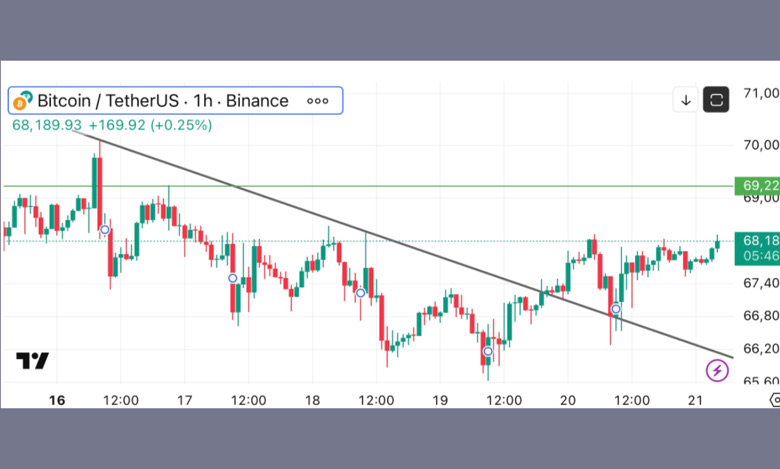This screenshot has height=469, width=780.
Task: Select the green horizontal resistance line
Action: (400, 186)
